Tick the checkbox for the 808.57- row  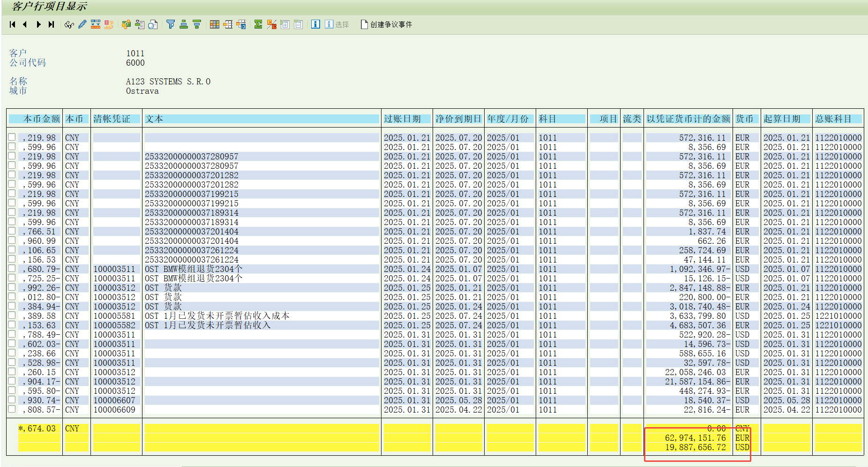12,409
